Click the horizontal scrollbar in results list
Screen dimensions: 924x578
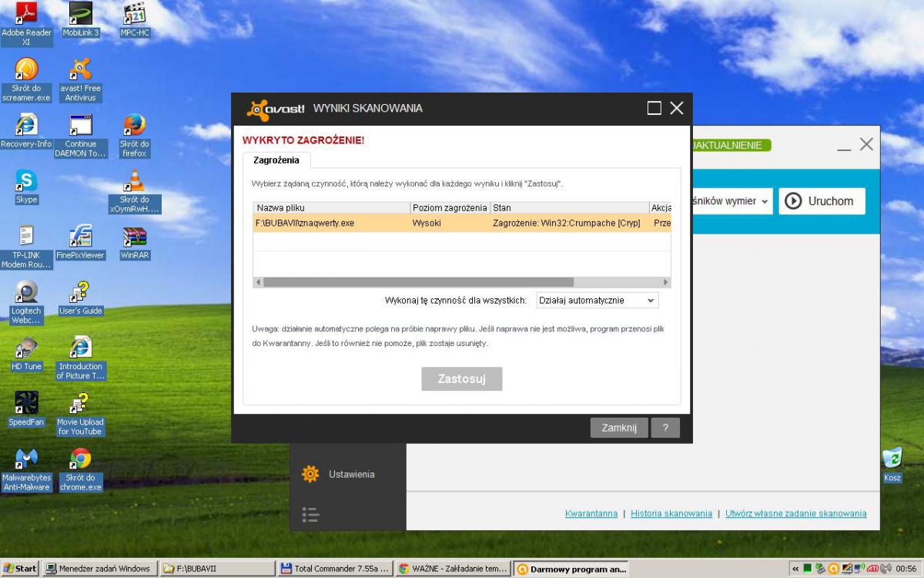coord(418,282)
